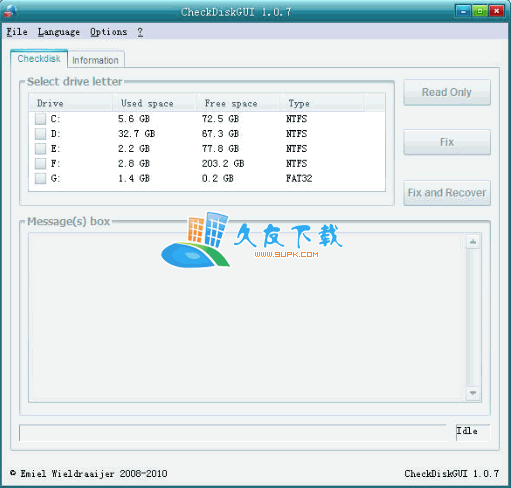The width and height of the screenshot is (511, 488).
Task: Click the 67.3 GB free space value
Action: [220, 134]
